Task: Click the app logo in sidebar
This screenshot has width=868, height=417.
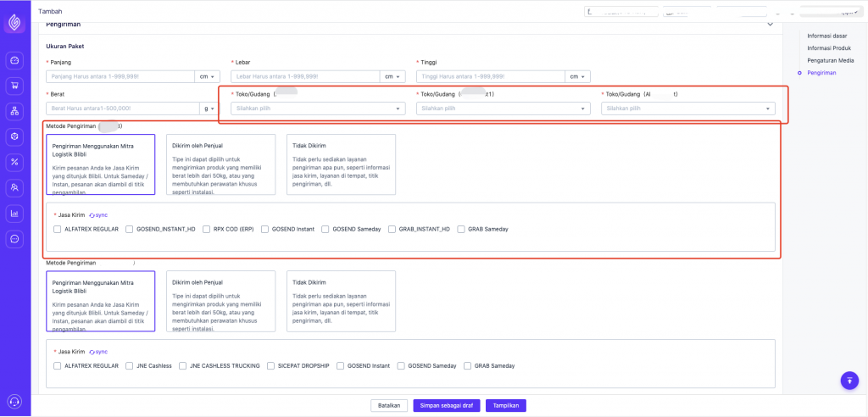Action: click(x=14, y=23)
